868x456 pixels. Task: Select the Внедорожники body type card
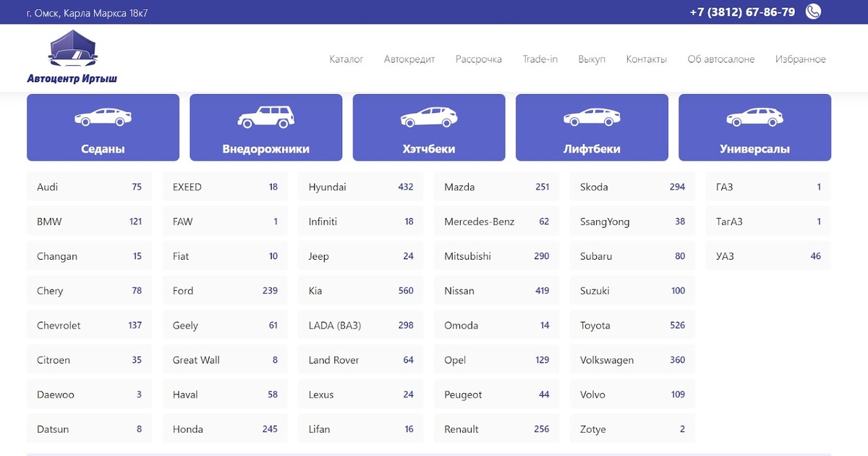266,127
